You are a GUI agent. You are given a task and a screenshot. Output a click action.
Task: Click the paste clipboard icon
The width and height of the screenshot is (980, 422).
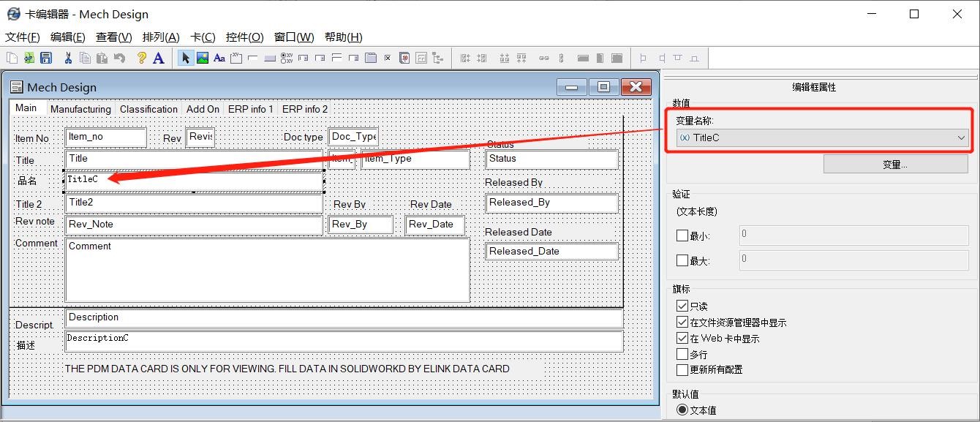[x=102, y=58]
